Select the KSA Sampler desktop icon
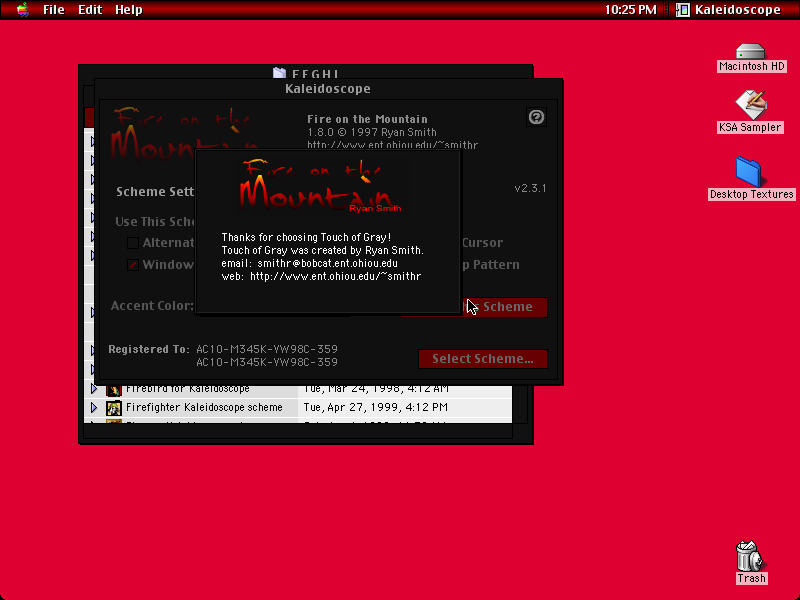 pyautogui.click(x=751, y=105)
